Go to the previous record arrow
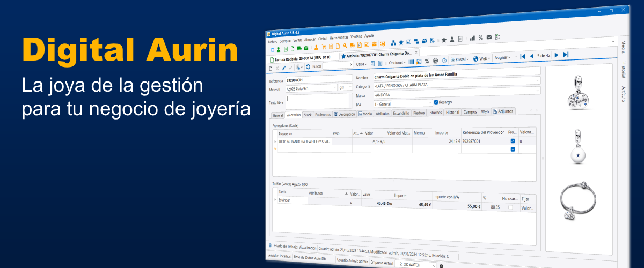The width and height of the screenshot is (644, 268). 531,55
